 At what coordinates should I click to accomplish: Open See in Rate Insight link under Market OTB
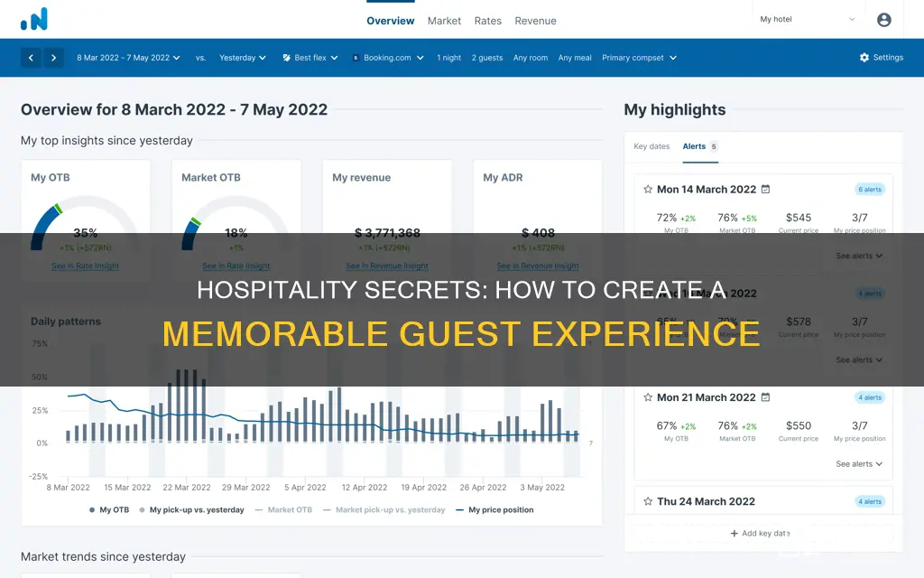point(236,266)
